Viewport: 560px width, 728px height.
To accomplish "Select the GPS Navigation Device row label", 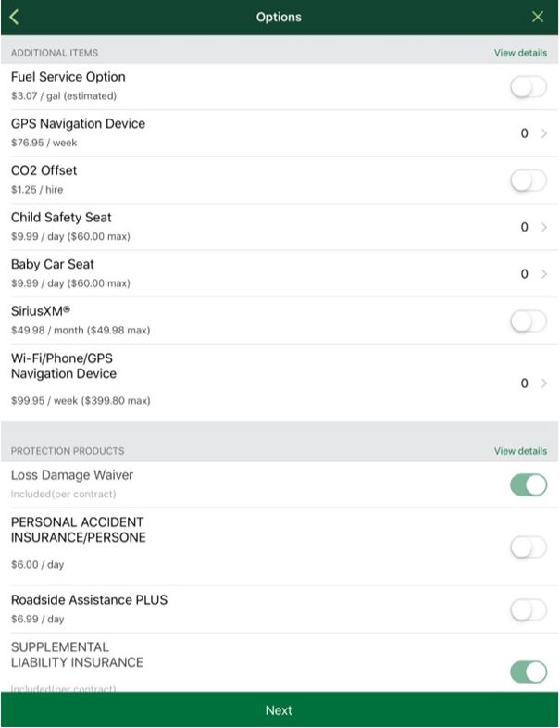I will 78,123.
